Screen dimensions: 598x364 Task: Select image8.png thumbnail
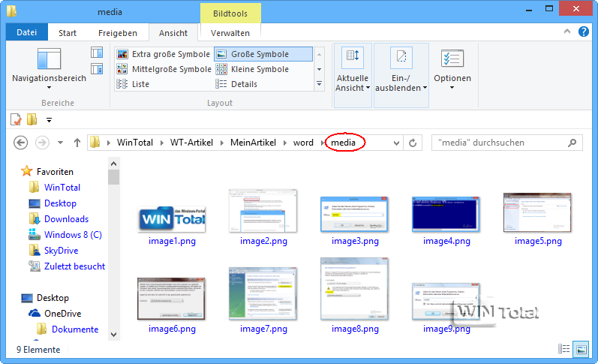click(354, 289)
